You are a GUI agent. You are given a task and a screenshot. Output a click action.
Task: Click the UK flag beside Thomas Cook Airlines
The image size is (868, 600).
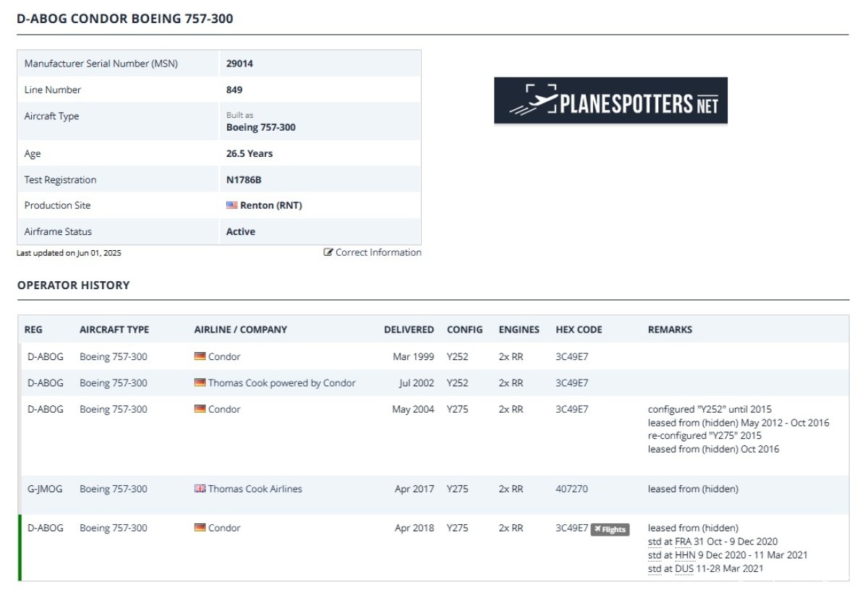(200, 489)
